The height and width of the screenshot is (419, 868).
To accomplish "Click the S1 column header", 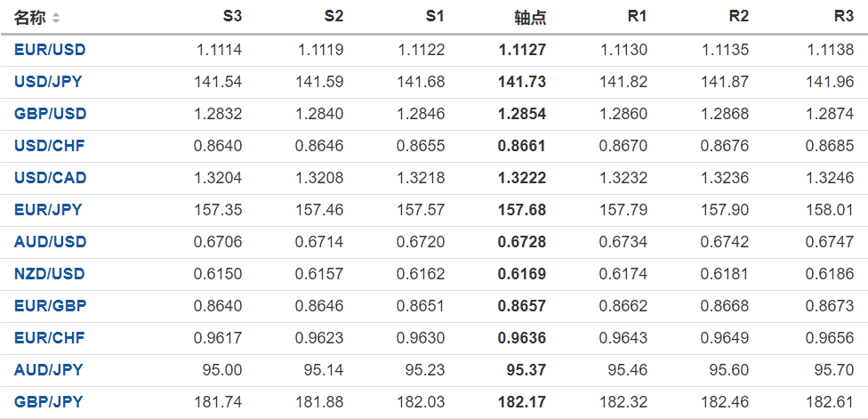I will point(435,17).
